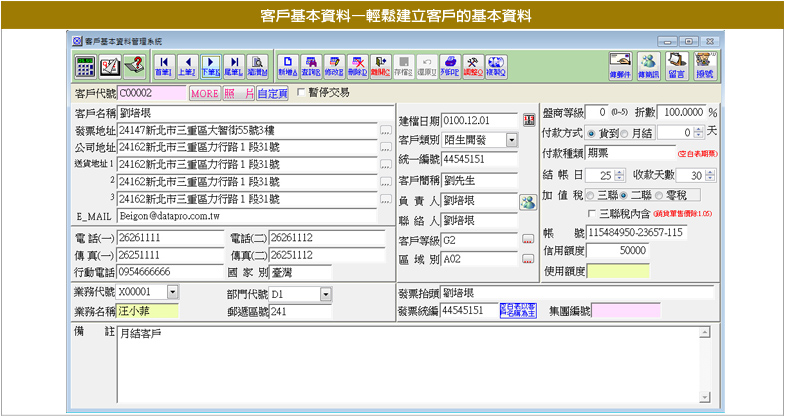Viewport: 786px width, 419px height.
Task: Check the 三聯稅內含 checkbox
Action: (x=591, y=214)
